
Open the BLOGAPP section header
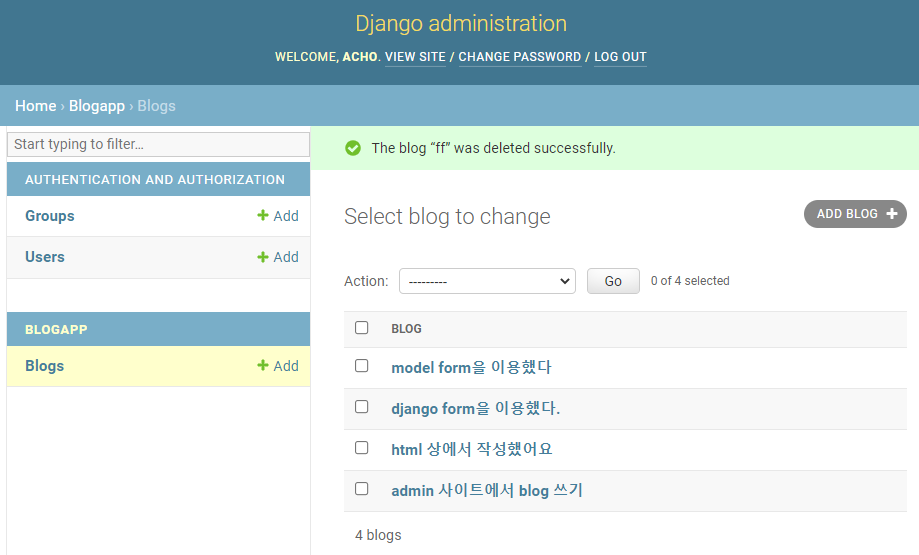(56, 329)
